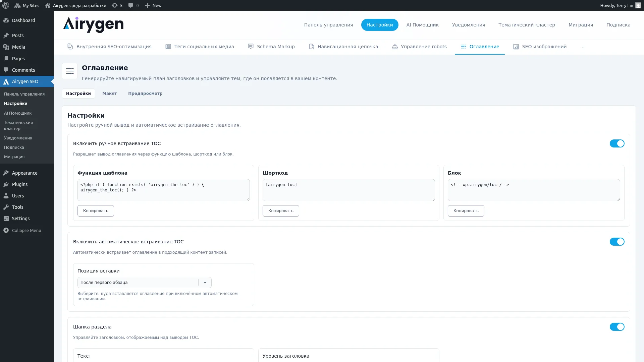Screen dimensions: 644x362
Task: Toggle Включить автоматическое встраивание TOC switch
Action: (617, 242)
